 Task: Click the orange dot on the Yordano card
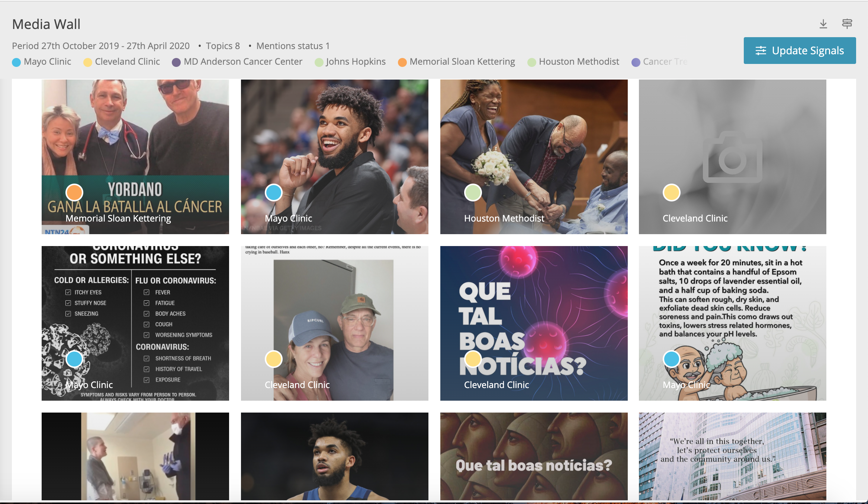point(74,193)
